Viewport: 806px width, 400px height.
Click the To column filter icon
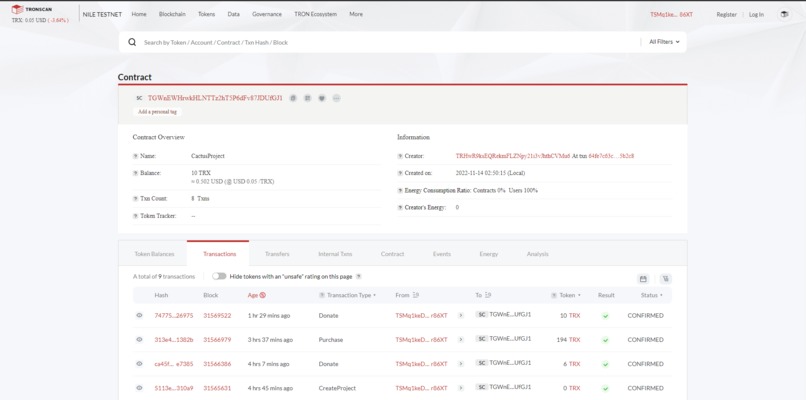[488, 295]
